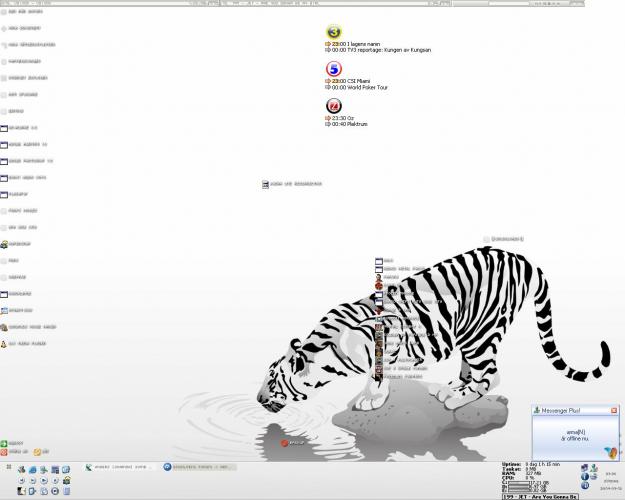Click the 'är offline nu' notification message
This screenshot has width=625, height=500.
[x=575, y=439]
